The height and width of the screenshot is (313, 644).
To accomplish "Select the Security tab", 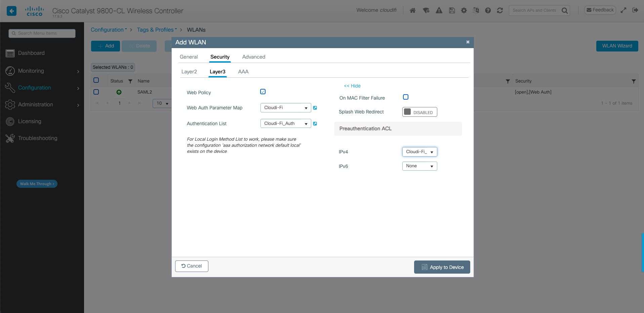I will (x=220, y=57).
